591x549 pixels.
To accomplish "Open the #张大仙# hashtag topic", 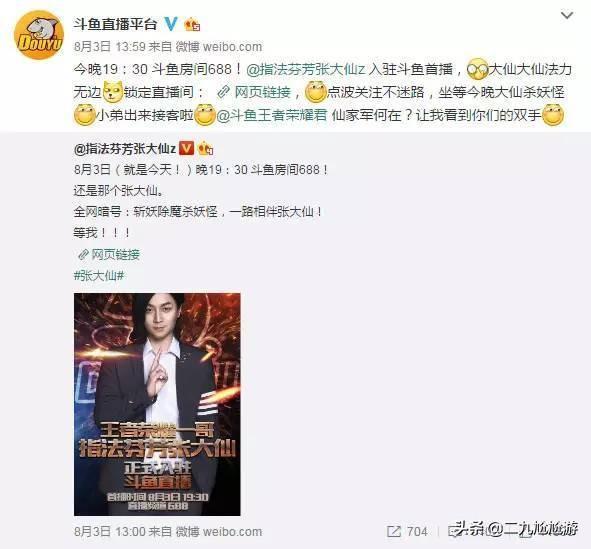I will coord(99,276).
